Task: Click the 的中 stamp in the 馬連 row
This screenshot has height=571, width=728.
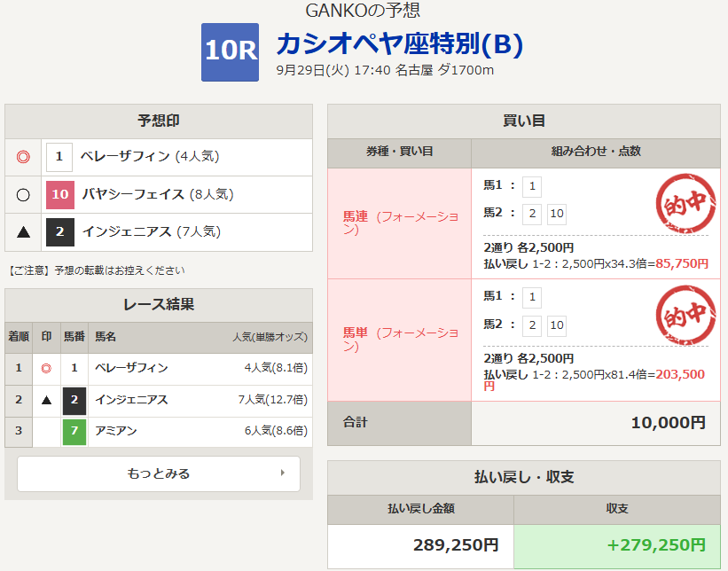Action: pyautogui.click(x=685, y=203)
